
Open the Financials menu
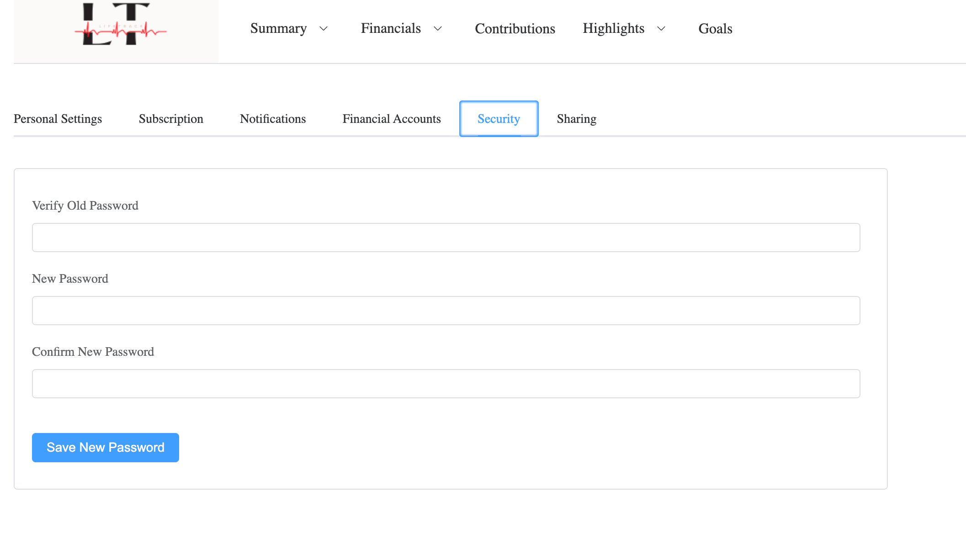[x=391, y=28]
